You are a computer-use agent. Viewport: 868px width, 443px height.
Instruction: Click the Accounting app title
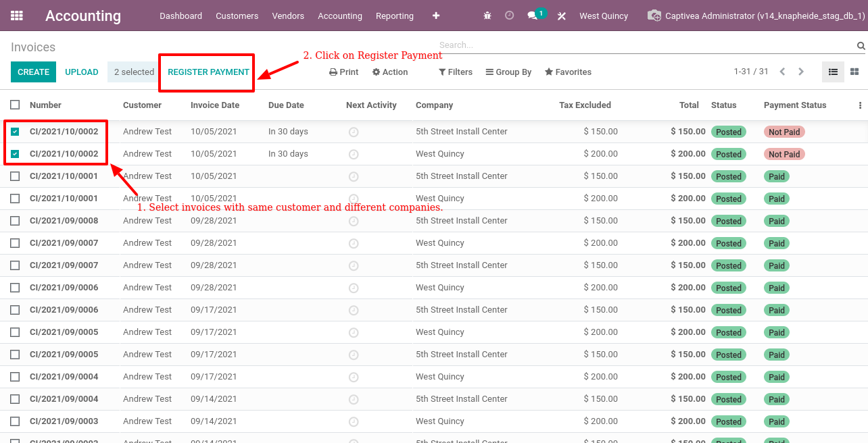83,16
